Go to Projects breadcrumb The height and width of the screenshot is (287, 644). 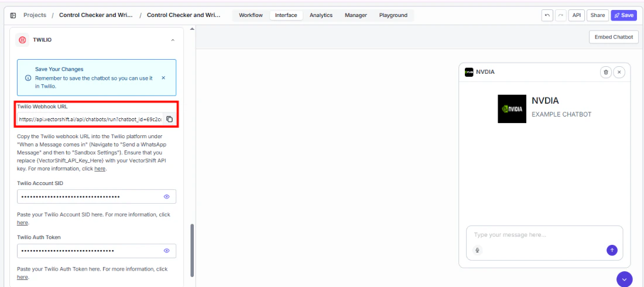[x=35, y=15]
